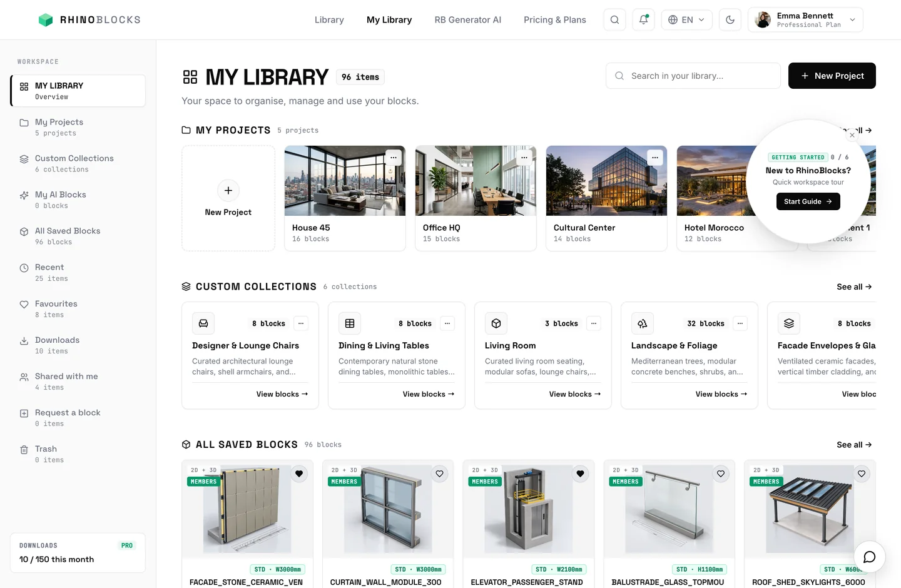Open My Projects in the sidebar
This screenshot has height=588, width=901.
click(78, 127)
